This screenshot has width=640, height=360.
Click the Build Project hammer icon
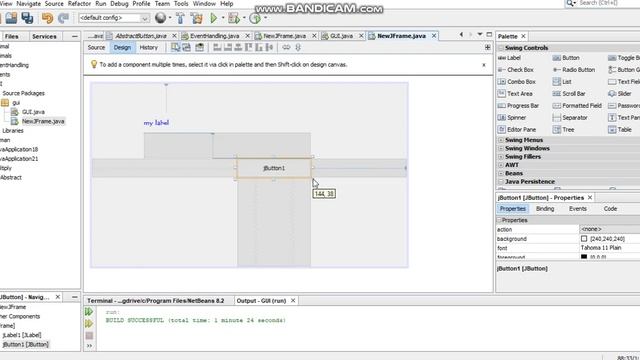(180, 18)
